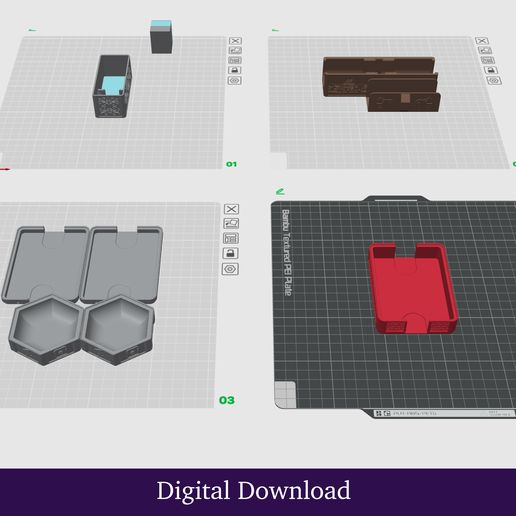This screenshot has height=516, width=516.
Task: Open plate settings for plate 03
Action: pyautogui.click(x=230, y=269)
